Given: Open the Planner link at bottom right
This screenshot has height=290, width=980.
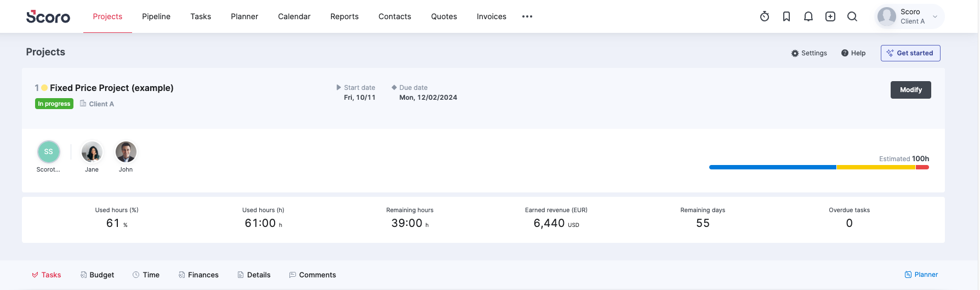Looking at the screenshot, I should tap(921, 275).
